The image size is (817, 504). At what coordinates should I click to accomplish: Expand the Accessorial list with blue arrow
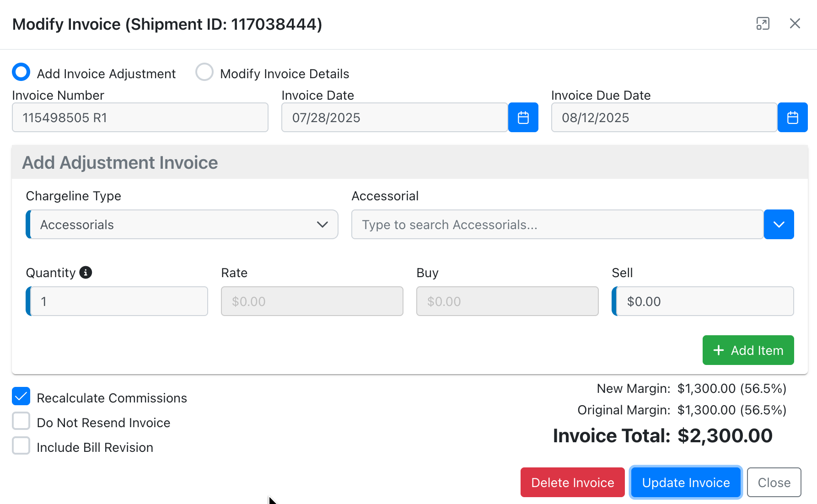coord(779,225)
